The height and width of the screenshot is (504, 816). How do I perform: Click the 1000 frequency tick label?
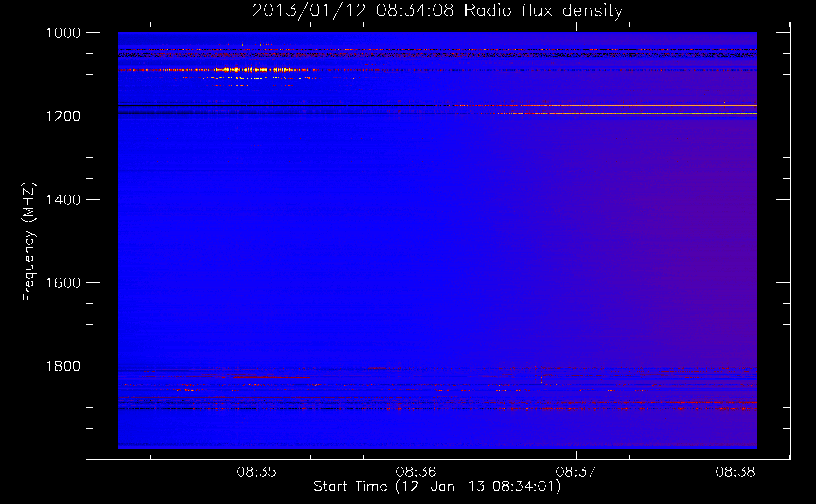(63, 33)
